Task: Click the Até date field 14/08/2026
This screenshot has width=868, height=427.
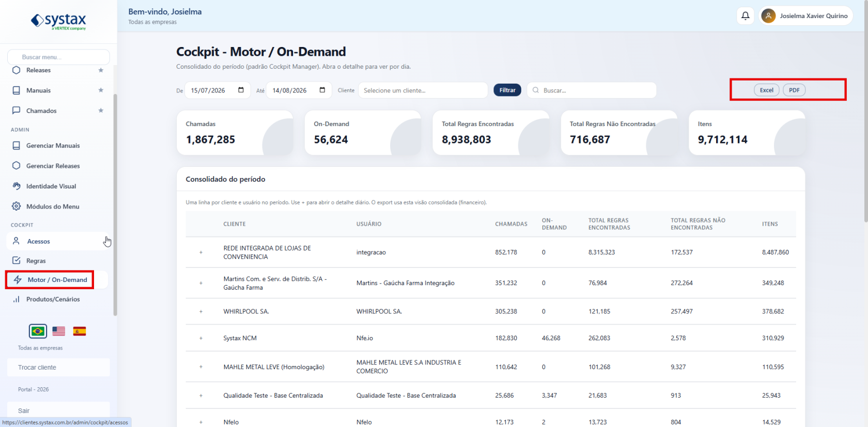Action: 299,90
